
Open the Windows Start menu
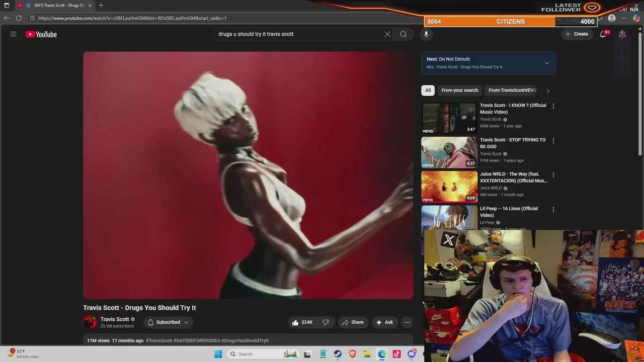[x=218, y=354]
